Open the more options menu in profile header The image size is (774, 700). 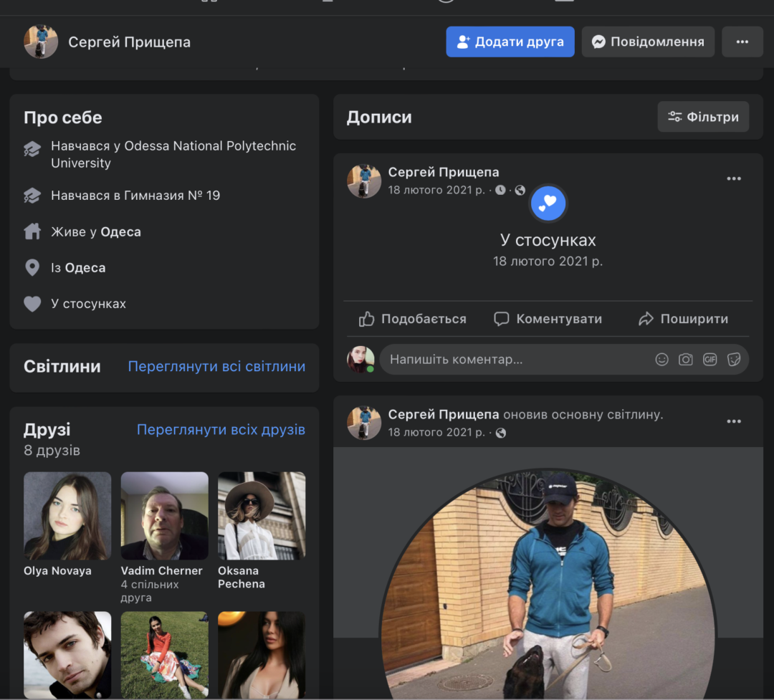pos(742,42)
